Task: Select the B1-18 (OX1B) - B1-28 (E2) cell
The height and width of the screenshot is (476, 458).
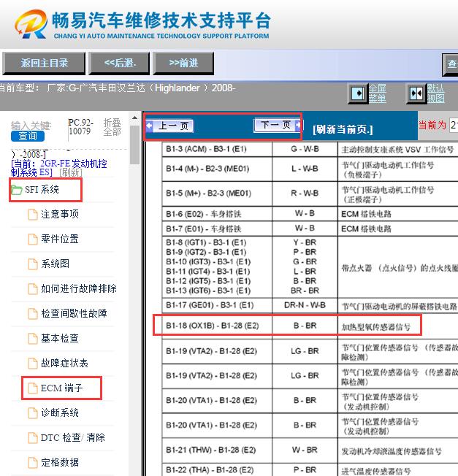Action: pos(217,326)
